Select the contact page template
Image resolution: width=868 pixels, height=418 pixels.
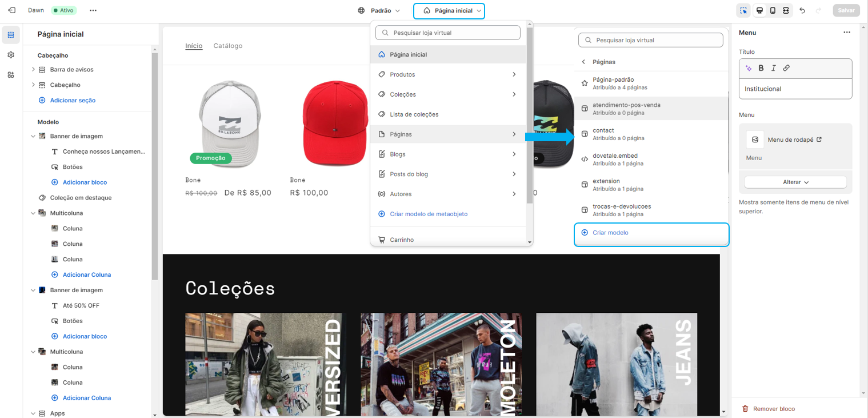651,134
